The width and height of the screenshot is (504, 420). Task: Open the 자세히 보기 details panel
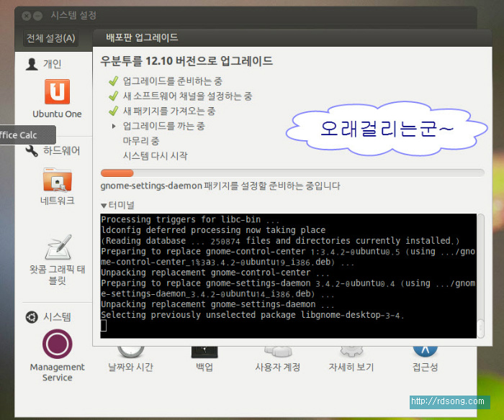pos(351,367)
